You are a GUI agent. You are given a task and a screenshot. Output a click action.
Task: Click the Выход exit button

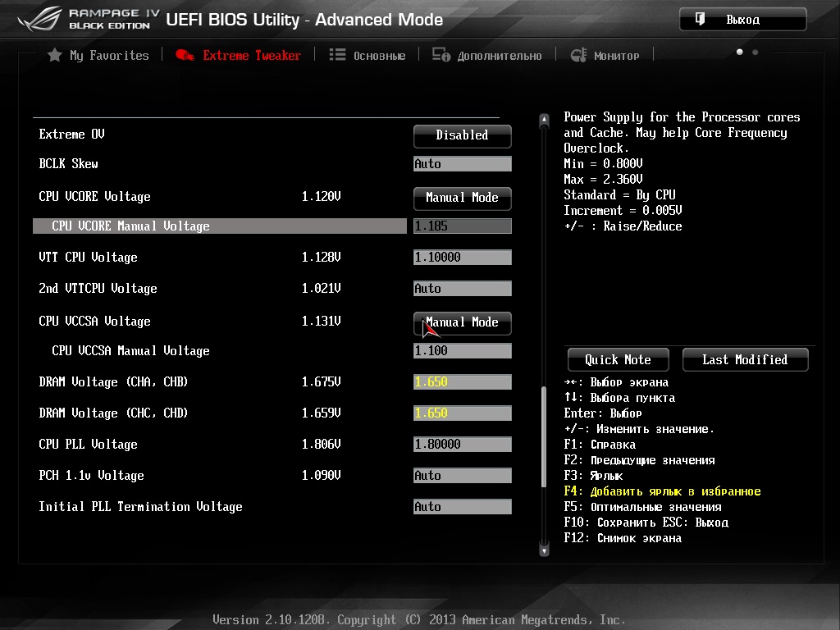tap(742, 20)
